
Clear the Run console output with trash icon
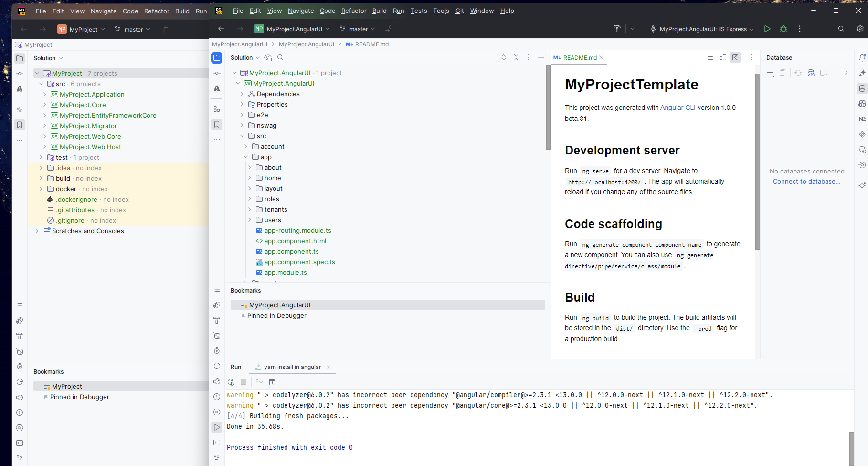click(x=272, y=382)
